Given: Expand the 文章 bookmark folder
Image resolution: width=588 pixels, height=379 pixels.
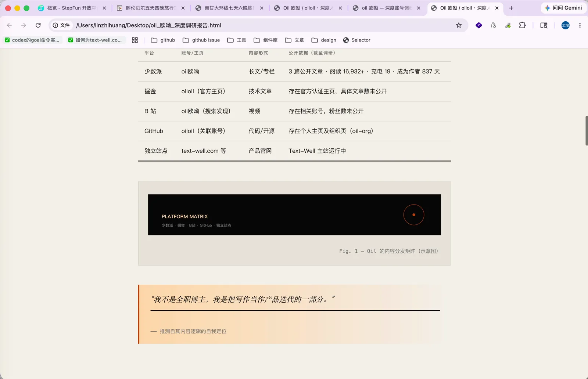Looking at the screenshot, I should tap(294, 40).
